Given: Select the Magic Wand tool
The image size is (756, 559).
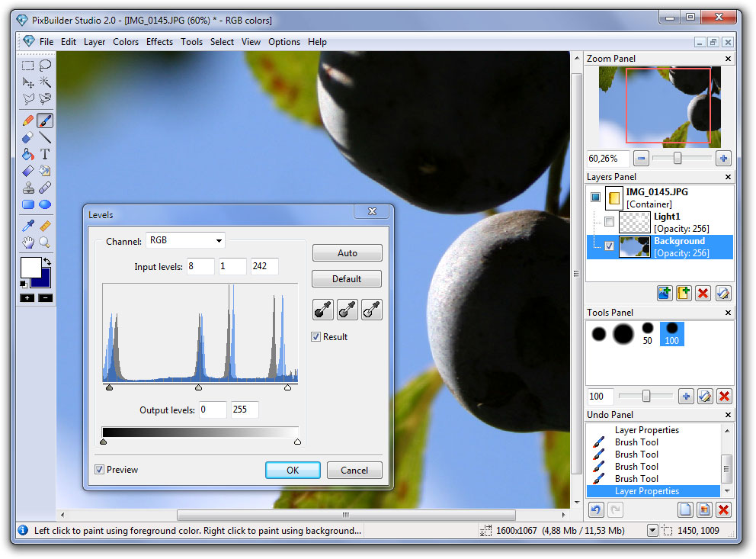Looking at the screenshot, I should tap(45, 82).
